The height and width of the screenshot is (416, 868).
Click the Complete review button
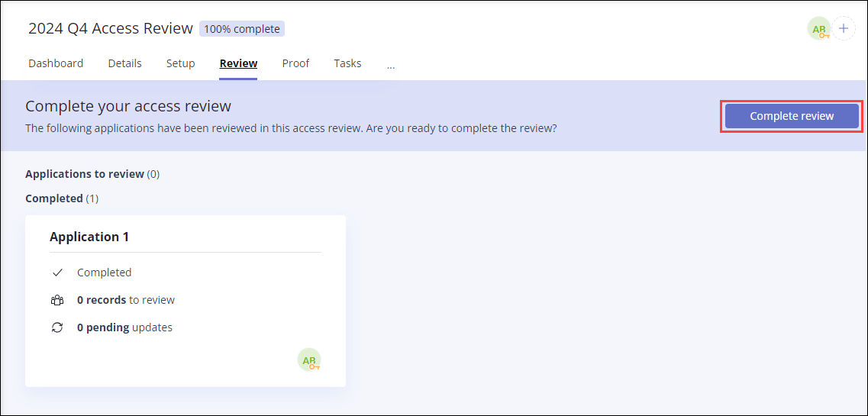pyautogui.click(x=792, y=116)
